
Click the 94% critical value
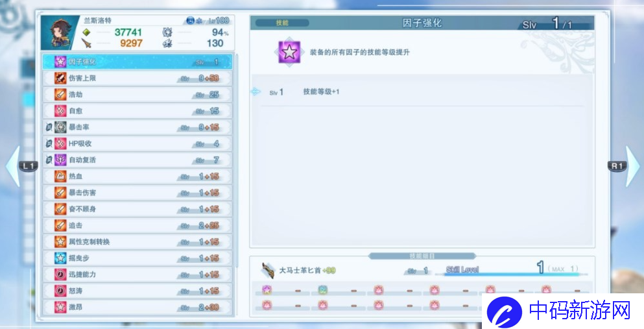(x=220, y=32)
